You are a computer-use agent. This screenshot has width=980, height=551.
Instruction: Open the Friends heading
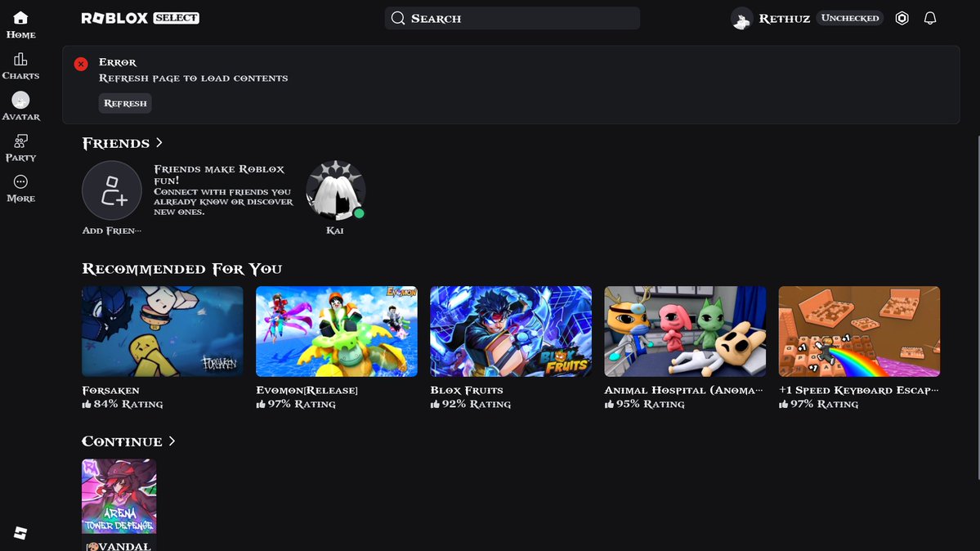click(x=115, y=143)
